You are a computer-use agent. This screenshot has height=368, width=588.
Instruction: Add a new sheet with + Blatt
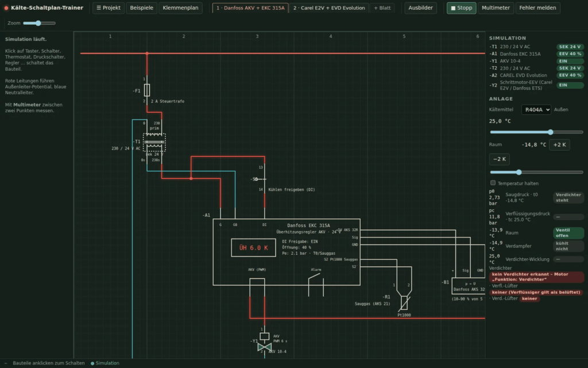click(382, 8)
